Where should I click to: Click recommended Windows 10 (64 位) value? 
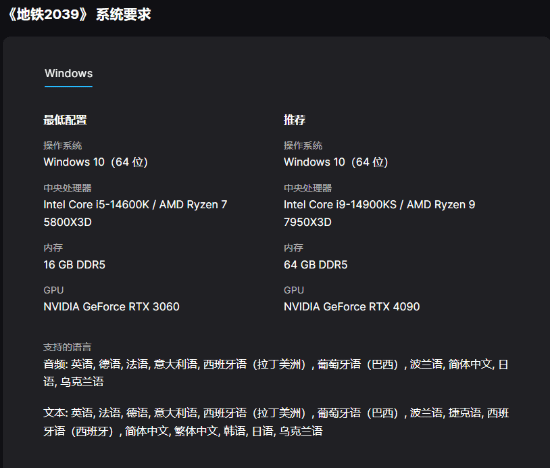336,162
